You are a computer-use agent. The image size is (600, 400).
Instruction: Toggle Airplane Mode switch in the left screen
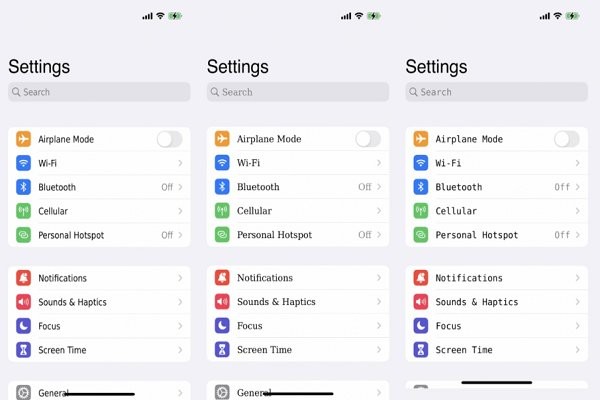170,139
